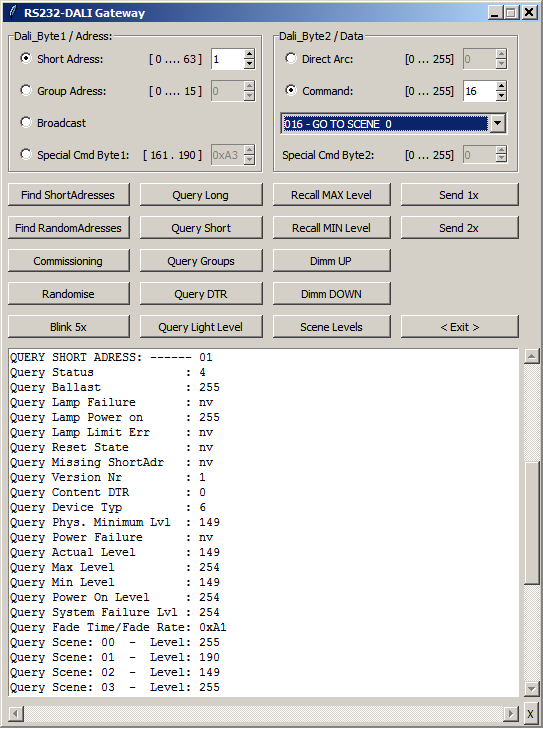The height and width of the screenshot is (729, 543).
Task: Choose the Broadcast radio option
Action: [26, 122]
